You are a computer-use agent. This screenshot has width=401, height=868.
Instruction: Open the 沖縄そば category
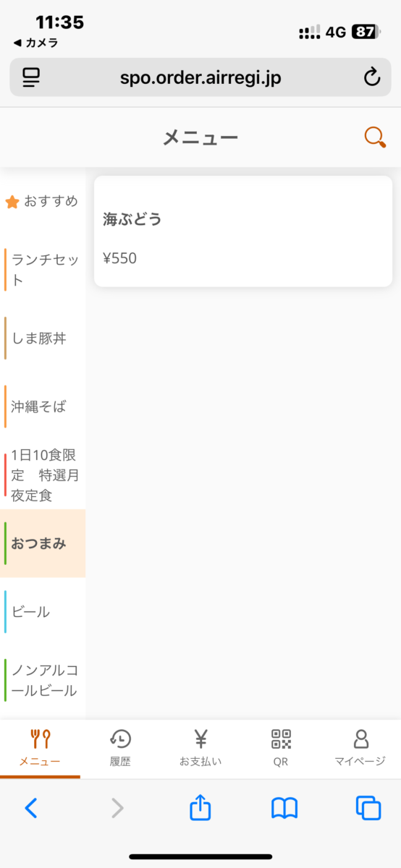click(43, 407)
